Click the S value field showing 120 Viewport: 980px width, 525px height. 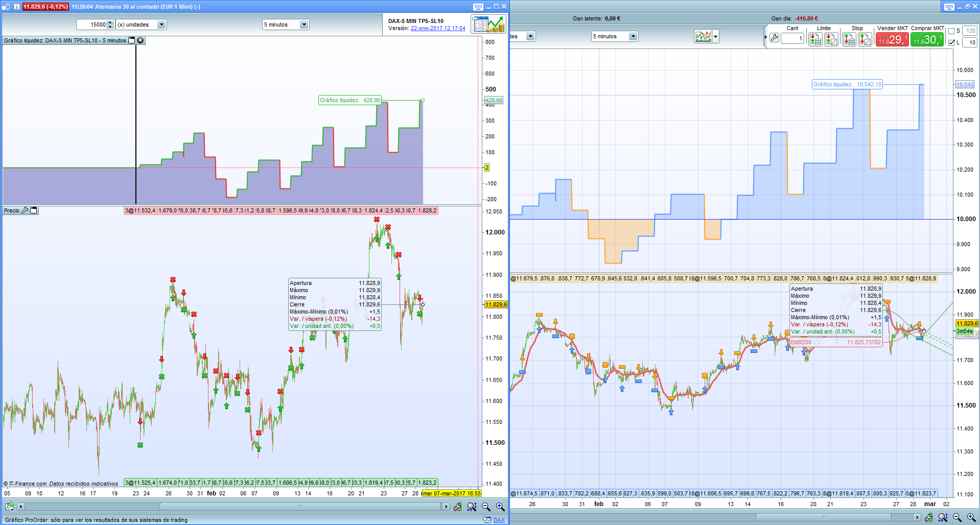(970, 31)
